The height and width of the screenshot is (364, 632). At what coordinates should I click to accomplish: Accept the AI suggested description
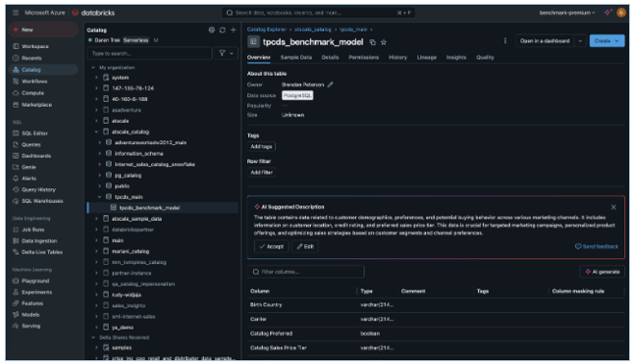click(x=271, y=246)
